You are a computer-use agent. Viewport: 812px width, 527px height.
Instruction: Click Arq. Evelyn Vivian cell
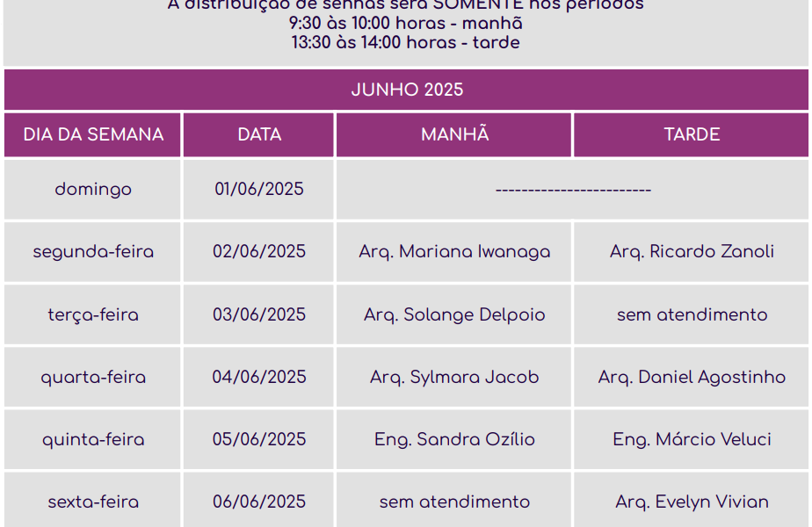(692, 502)
